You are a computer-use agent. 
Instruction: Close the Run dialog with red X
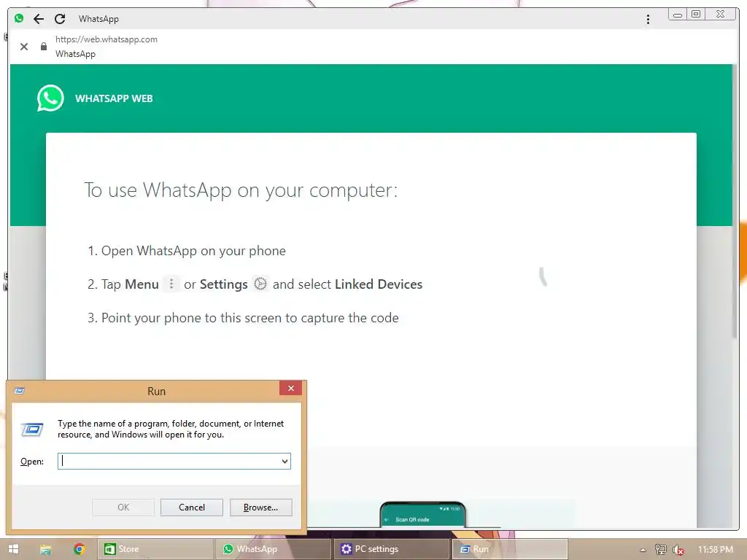point(290,388)
